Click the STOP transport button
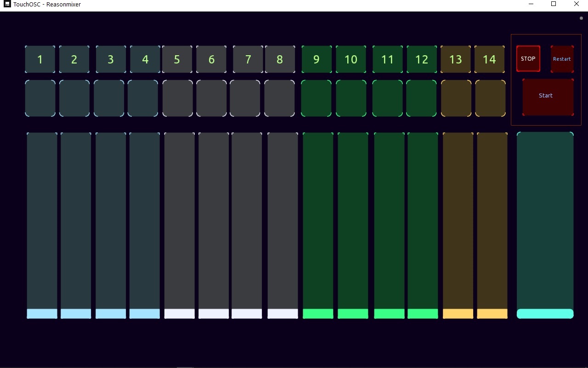This screenshot has width=588, height=368. tap(528, 59)
